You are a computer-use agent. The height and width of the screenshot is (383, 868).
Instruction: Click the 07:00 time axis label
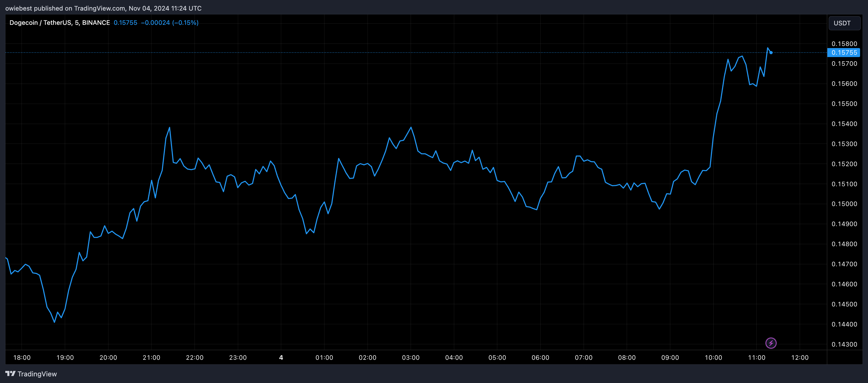click(x=584, y=358)
